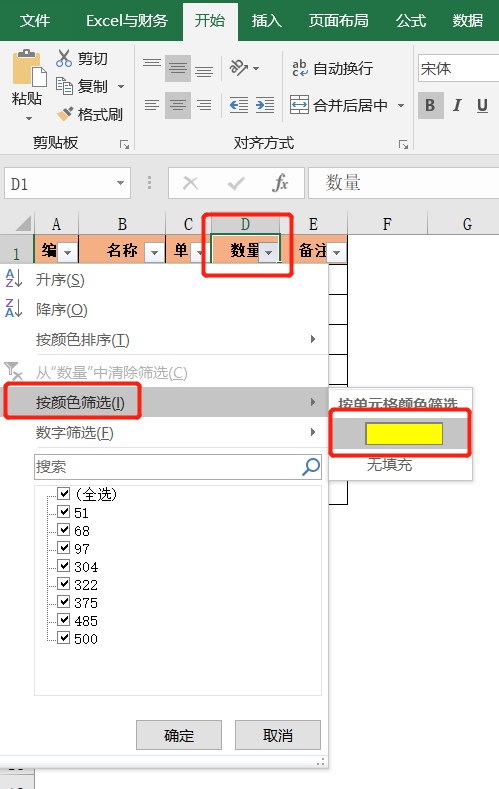
Task: Open 按颜色筛选 filter by color
Action: (164, 402)
